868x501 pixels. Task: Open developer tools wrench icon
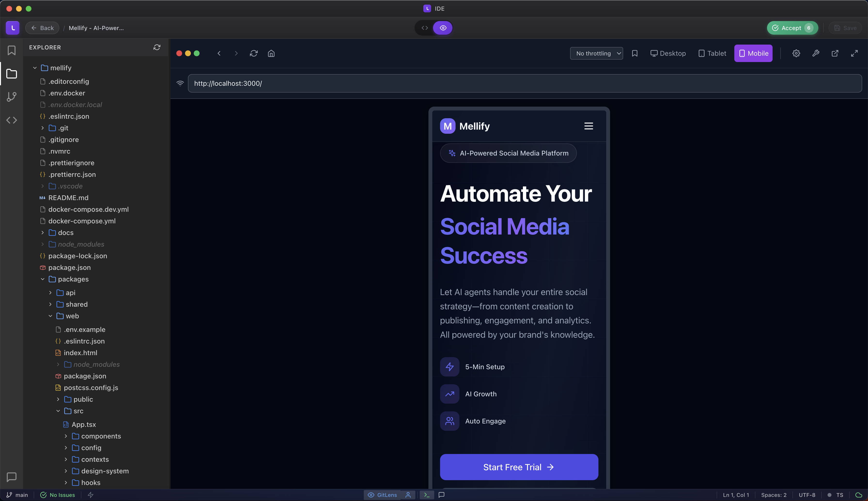815,53
